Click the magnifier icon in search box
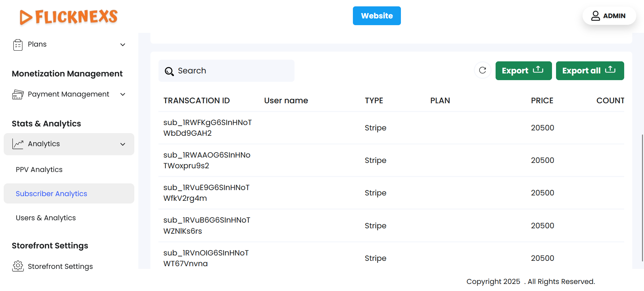 coord(169,71)
